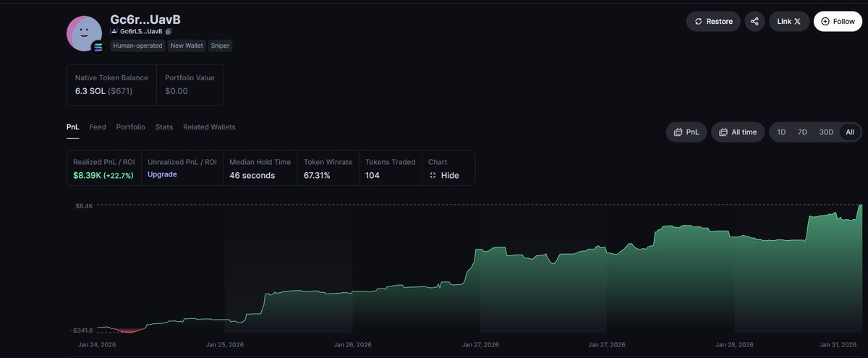Image resolution: width=868 pixels, height=358 pixels.
Task: Hide the PnL chart
Action: click(x=443, y=175)
